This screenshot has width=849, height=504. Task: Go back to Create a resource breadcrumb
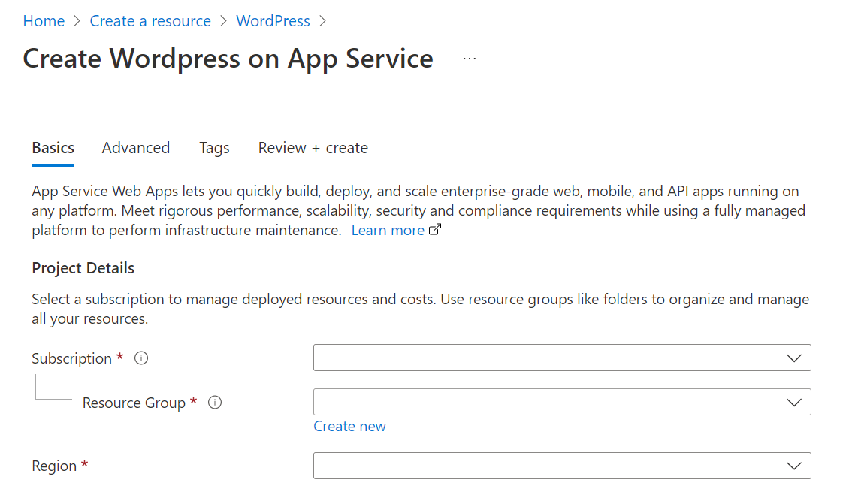coord(150,20)
